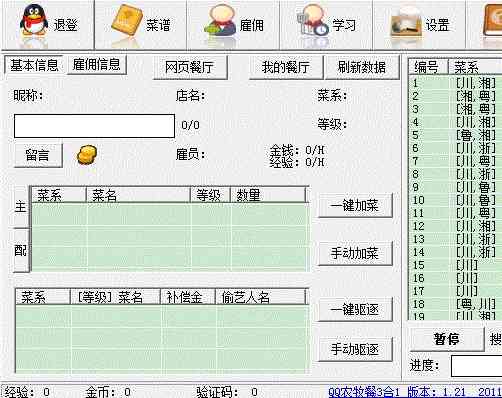Click the 暂停 pause button
The image size is (502, 398).
click(x=447, y=339)
